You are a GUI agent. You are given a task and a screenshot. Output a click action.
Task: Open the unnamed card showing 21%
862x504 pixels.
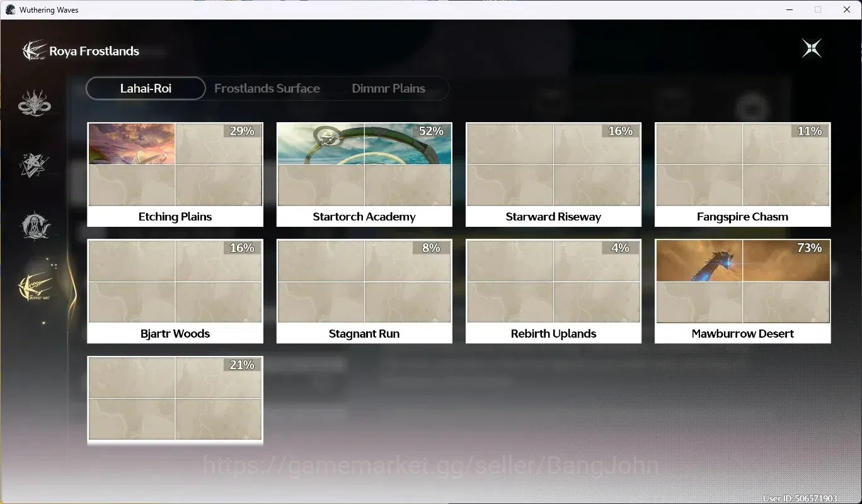[x=175, y=401]
